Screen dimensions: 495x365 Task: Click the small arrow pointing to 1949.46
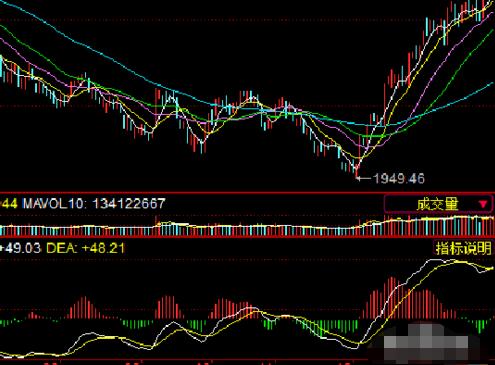(363, 178)
